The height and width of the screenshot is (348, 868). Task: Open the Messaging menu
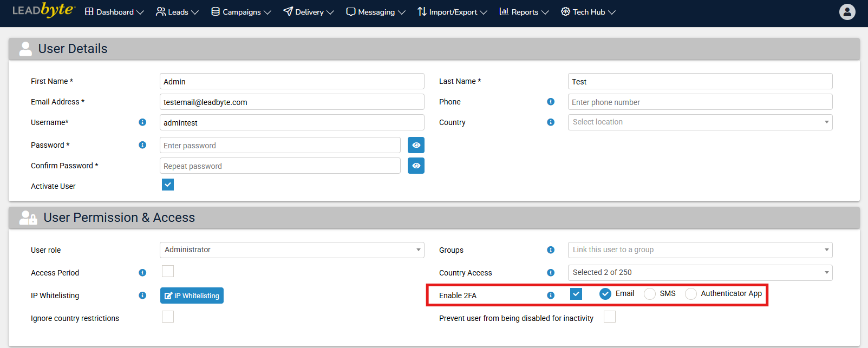coord(376,12)
